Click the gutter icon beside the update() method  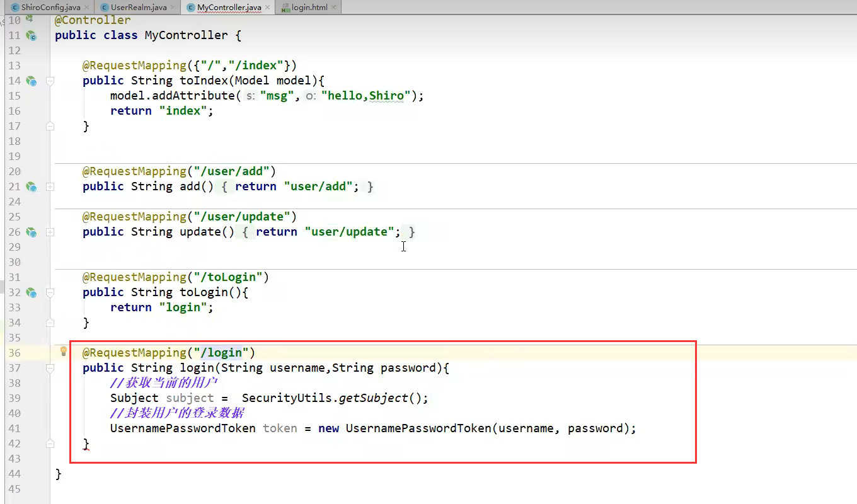tap(30, 232)
